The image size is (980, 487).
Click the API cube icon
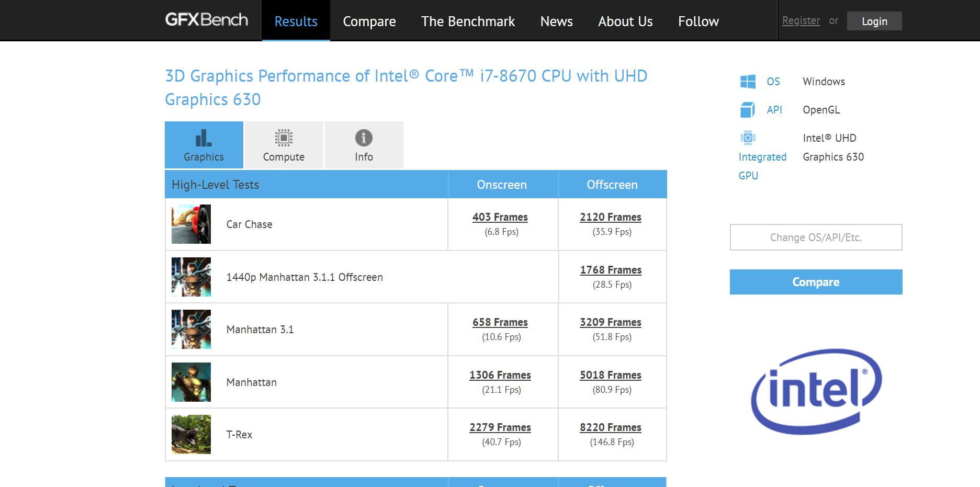coord(748,110)
